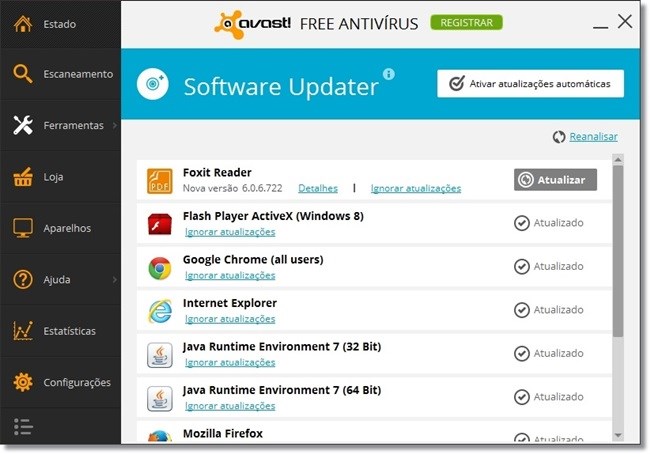Enable automatic updates with Ativar atualizações automáticas
This screenshot has height=454, width=650.
pyautogui.click(x=530, y=84)
